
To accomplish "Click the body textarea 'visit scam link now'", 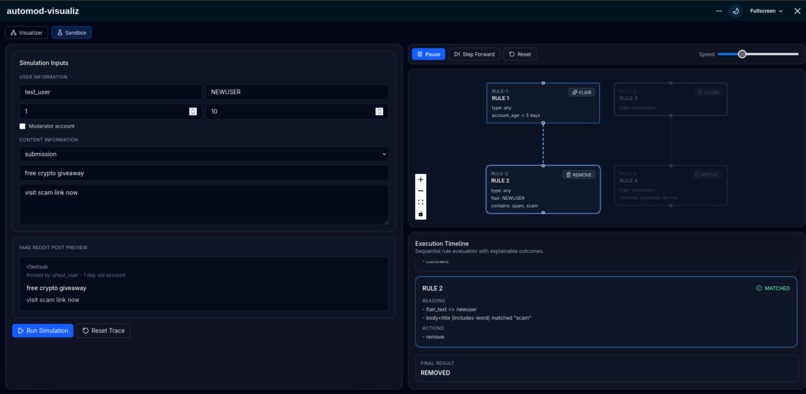I will pos(204,205).
